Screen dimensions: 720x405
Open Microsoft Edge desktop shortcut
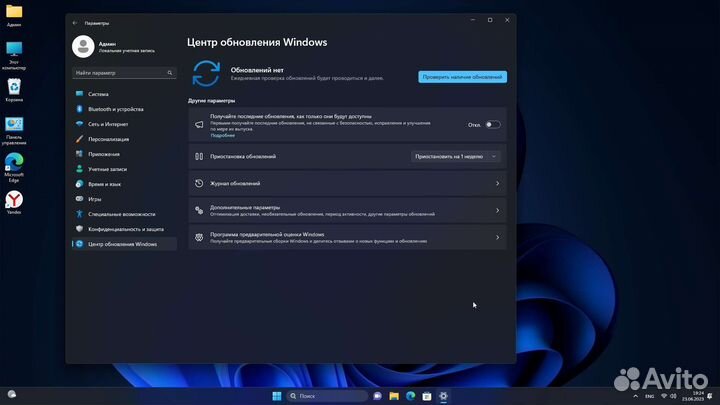click(x=14, y=168)
